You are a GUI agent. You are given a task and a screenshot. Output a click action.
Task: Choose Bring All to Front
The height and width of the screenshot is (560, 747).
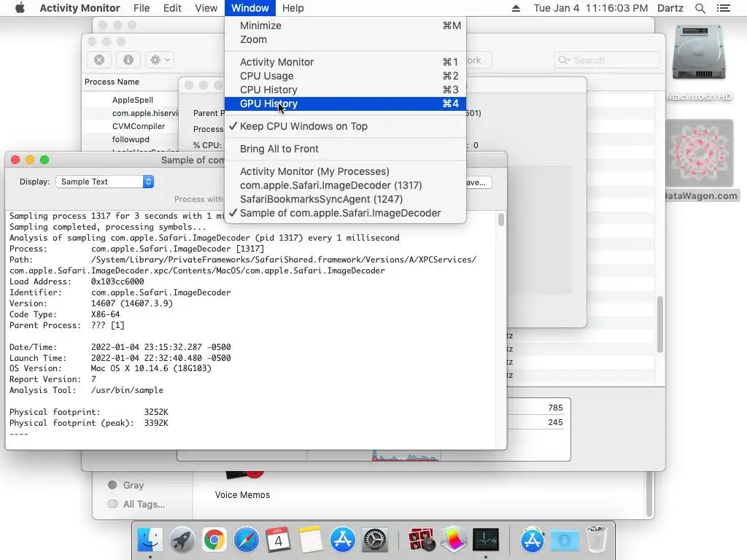coord(345,149)
